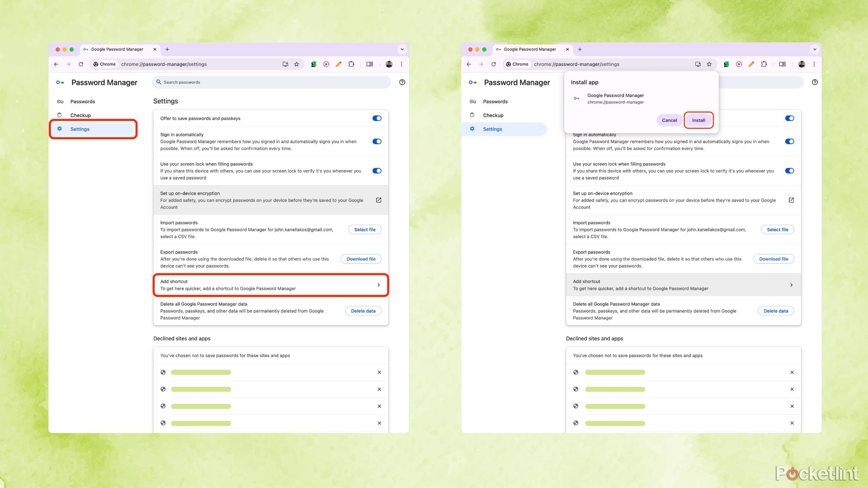Toggle screen lock when filling in left window

pos(377,171)
